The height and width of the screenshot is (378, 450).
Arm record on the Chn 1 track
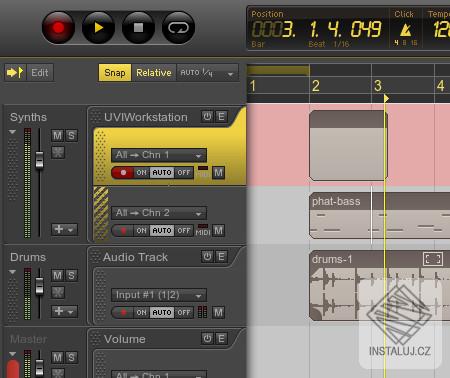pos(123,173)
